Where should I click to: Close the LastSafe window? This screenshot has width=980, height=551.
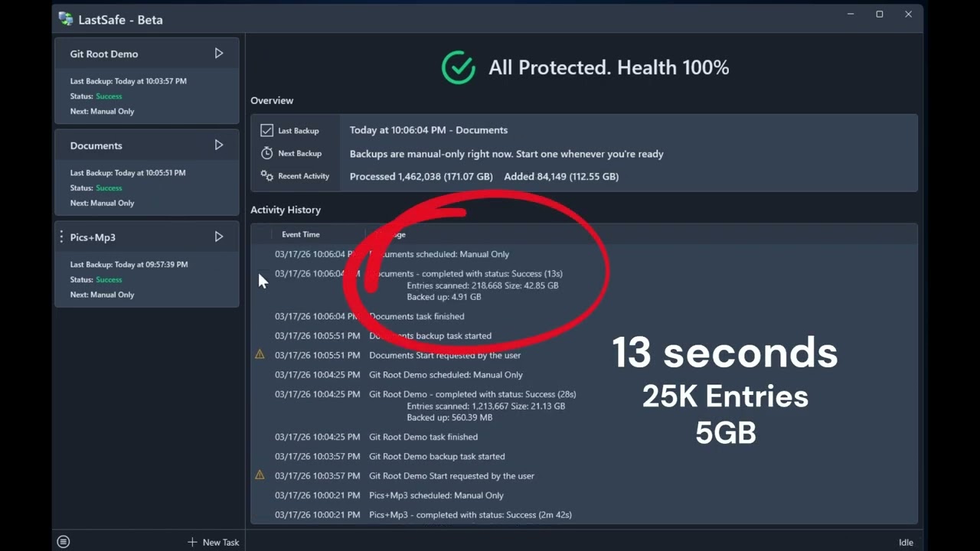coord(908,14)
